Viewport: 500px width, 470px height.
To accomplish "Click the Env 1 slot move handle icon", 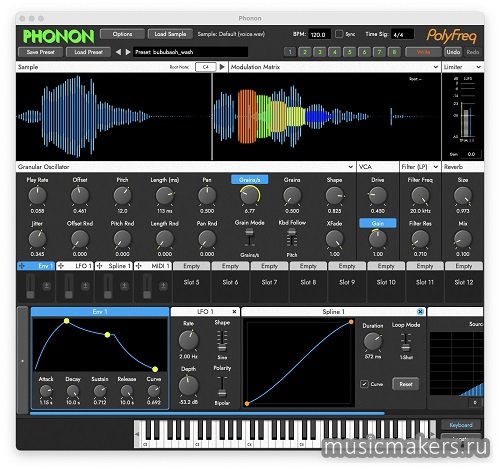I will point(22,266).
